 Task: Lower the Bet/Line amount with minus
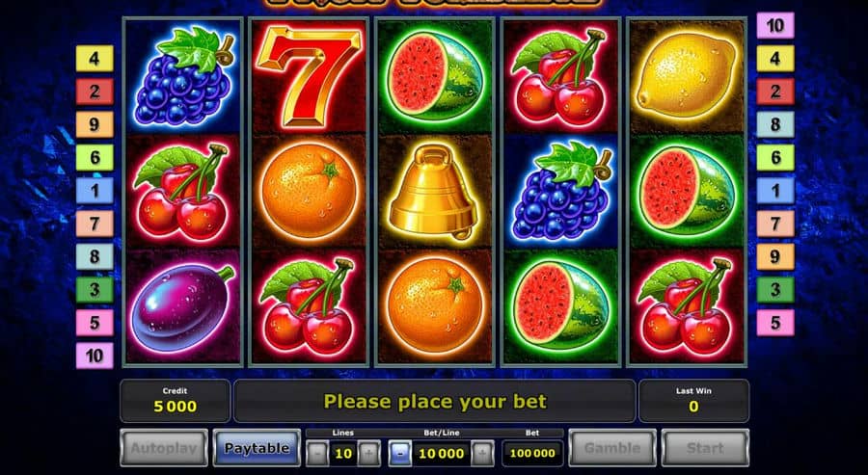400,454
